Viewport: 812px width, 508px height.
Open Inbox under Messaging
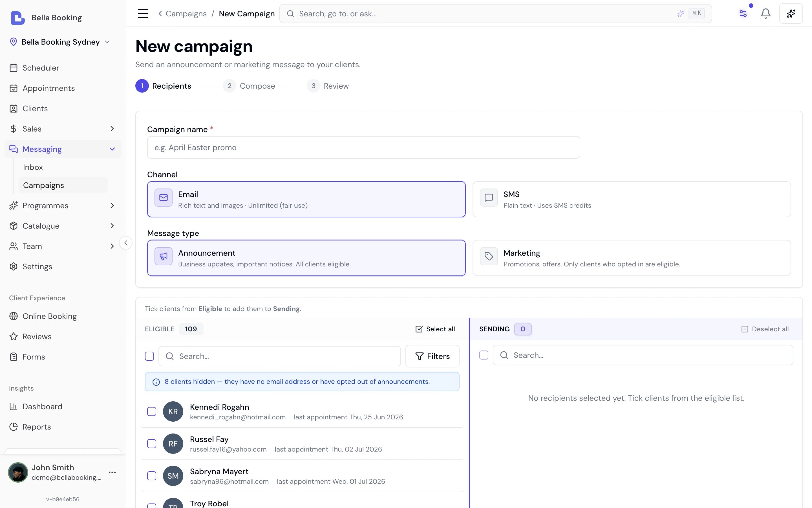[33, 167]
